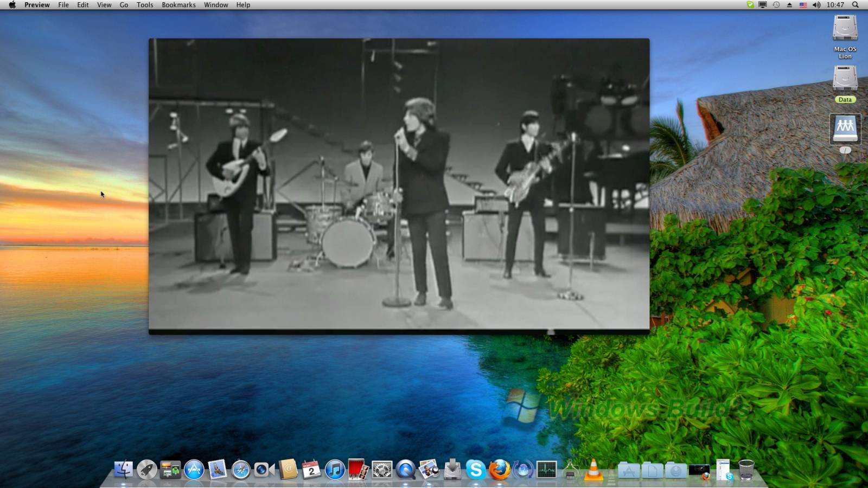Open the App Store Dock icon

[194, 469]
